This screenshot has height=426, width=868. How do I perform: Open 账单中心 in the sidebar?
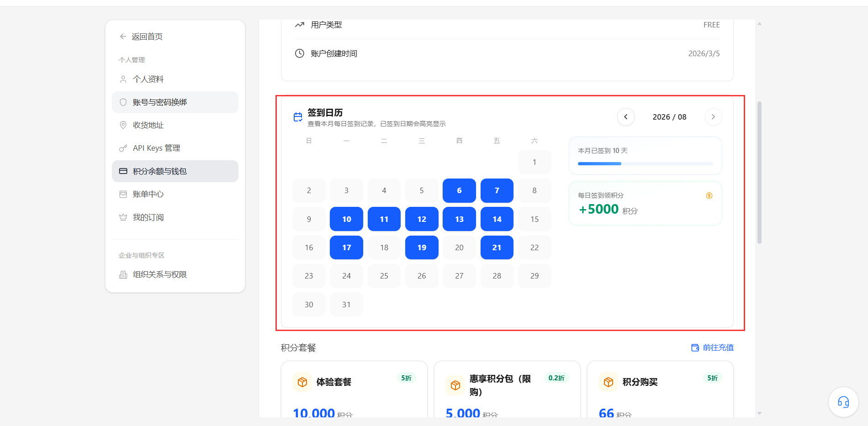point(175,194)
